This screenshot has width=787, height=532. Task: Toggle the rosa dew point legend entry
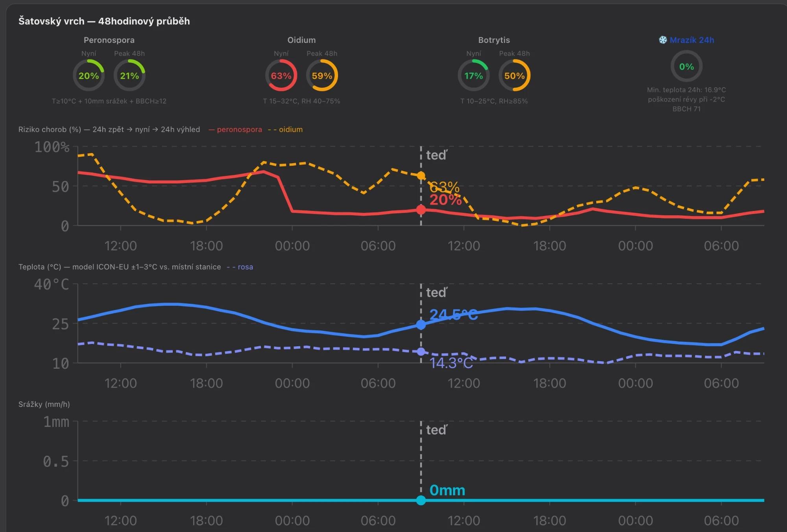coord(240,267)
